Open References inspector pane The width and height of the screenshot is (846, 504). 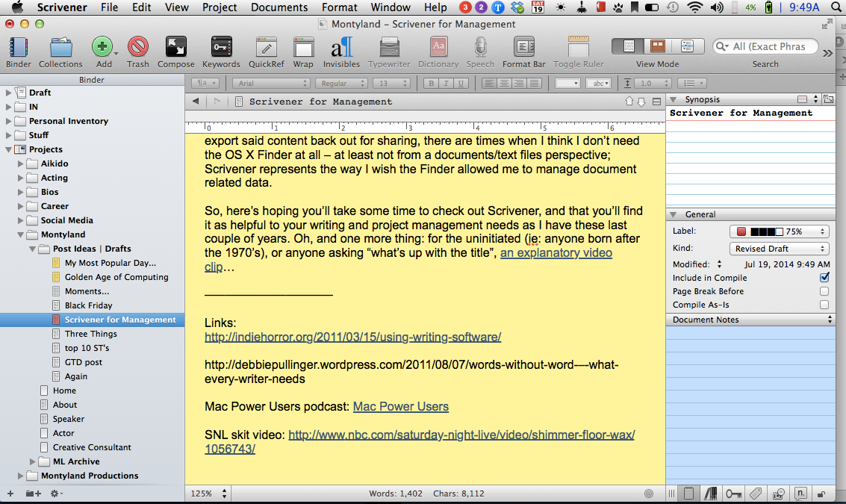pyautogui.click(x=711, y=494)
